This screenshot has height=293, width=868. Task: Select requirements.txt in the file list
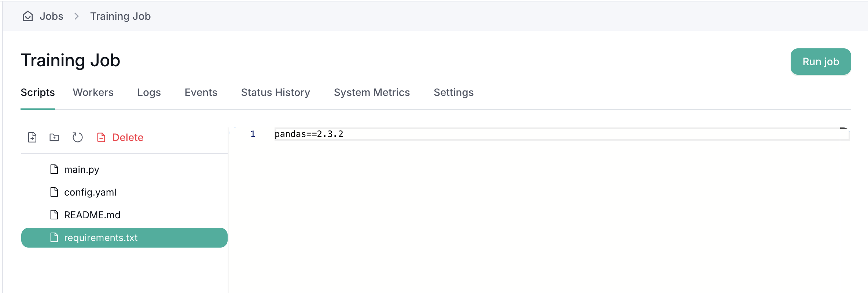pyautogui.click(x=101, y=238)
